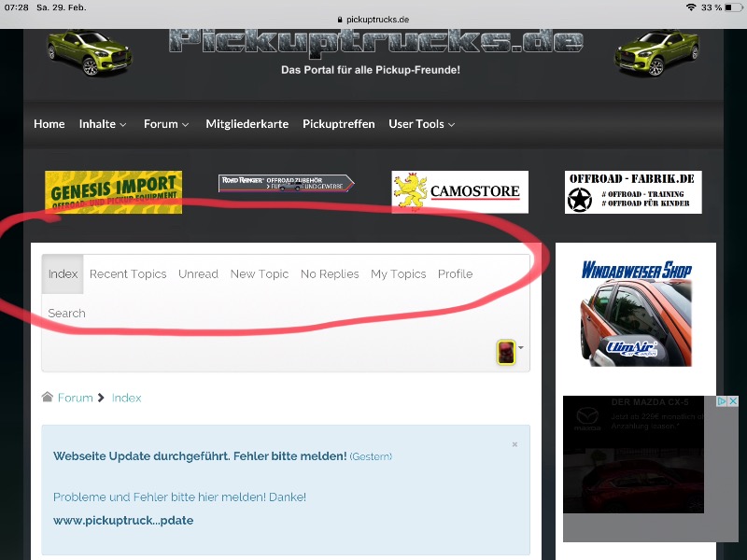Expand the Forum dropdown in the nav bar
747x560 pixels.
(x=166, y=124)
